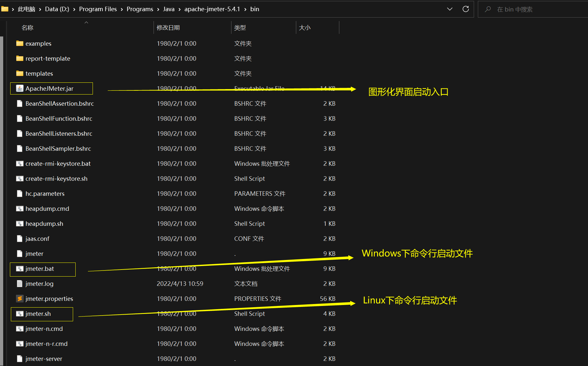
Task: Click the heapdump.cmd script icon
Action: (x=20, y=209)
